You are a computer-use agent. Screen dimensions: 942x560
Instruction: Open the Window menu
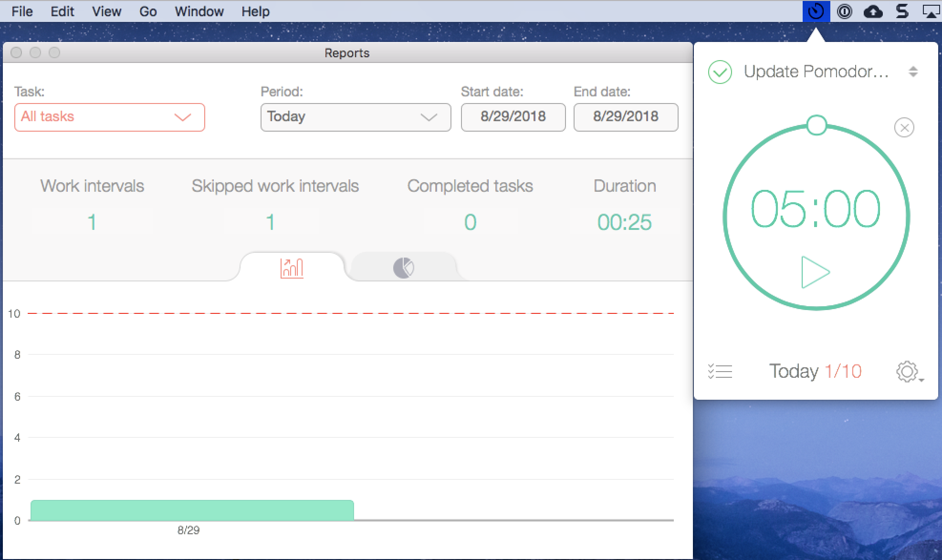[199, 11]
